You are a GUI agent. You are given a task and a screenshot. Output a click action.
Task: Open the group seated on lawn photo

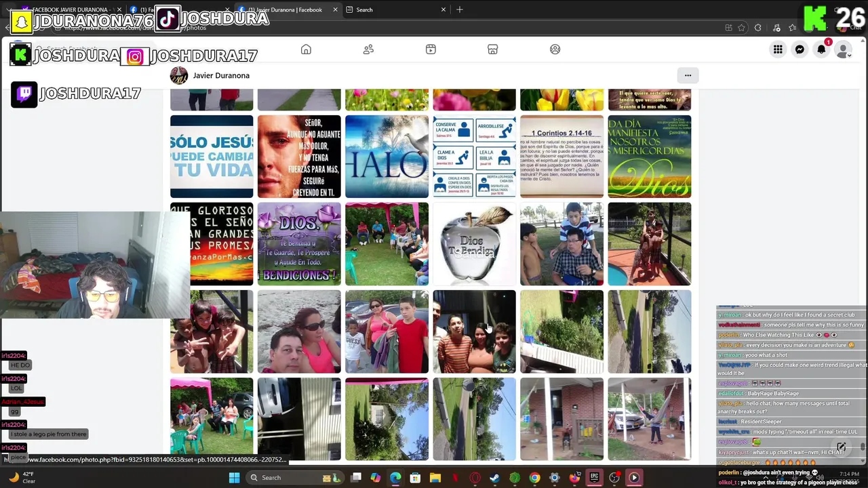click(x=387, y=244)
